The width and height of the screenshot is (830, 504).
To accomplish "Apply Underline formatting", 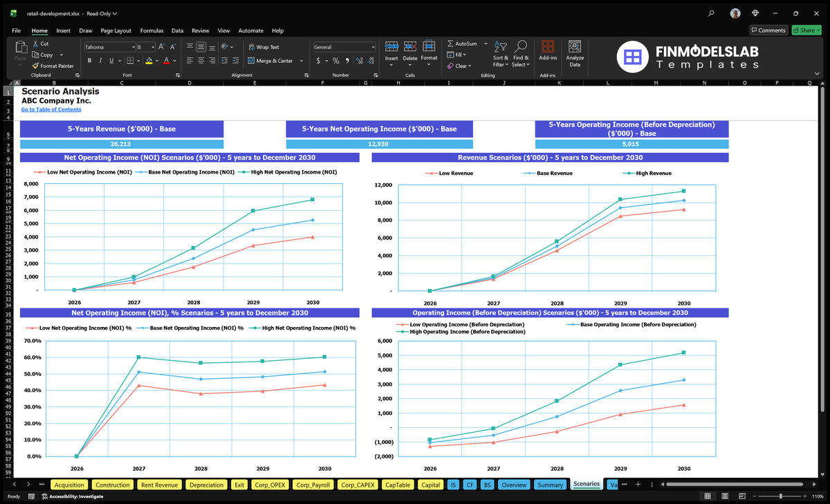I will tap(111, 61).
